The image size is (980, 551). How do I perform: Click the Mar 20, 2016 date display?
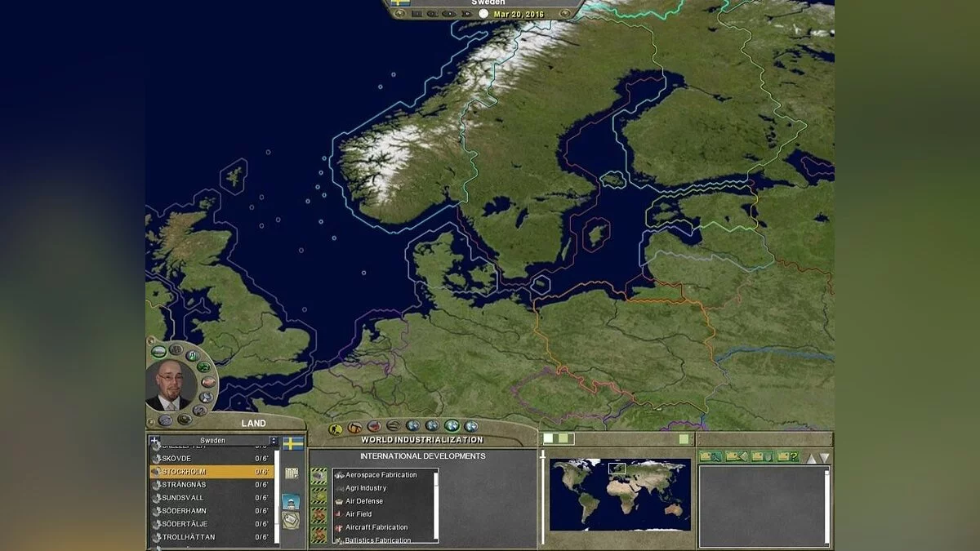pos(519,14)
